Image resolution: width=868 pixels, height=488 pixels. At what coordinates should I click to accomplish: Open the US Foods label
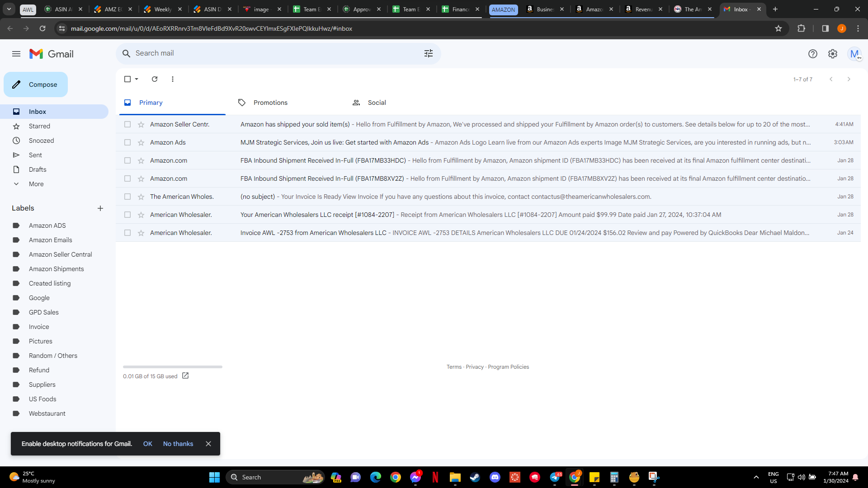click(x=42, y=399)
